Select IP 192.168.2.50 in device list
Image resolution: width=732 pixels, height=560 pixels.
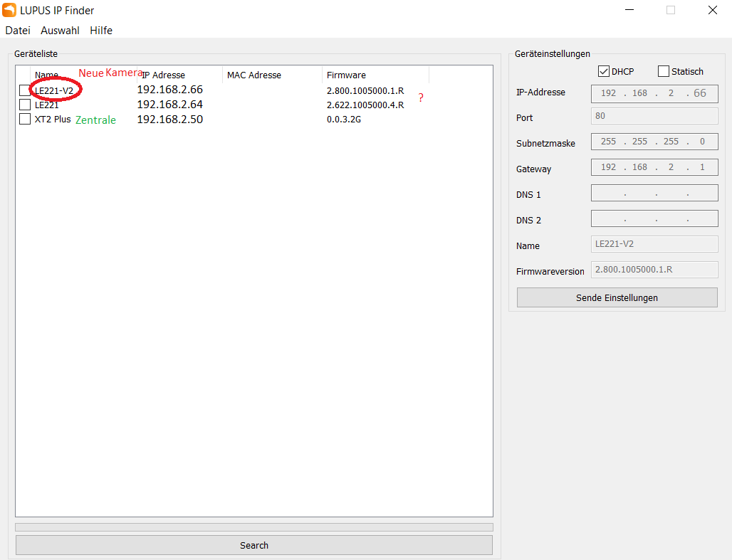click(170, 120)
